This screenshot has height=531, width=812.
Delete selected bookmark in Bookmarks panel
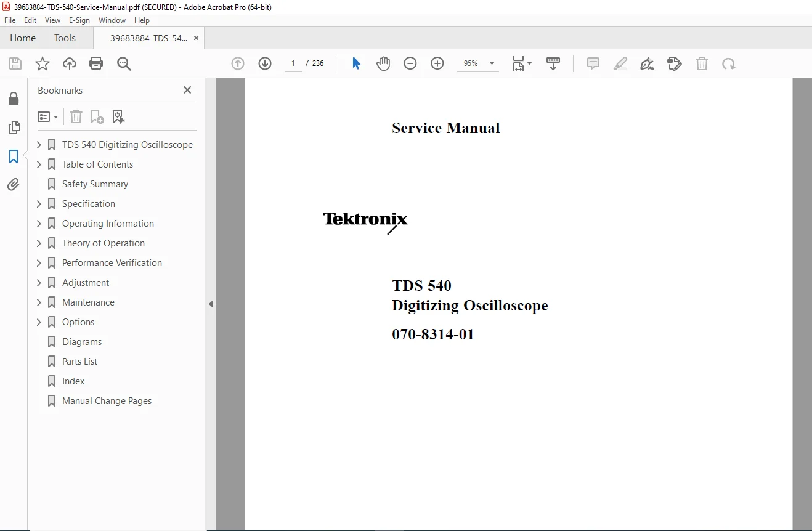[x=76, y=116]
